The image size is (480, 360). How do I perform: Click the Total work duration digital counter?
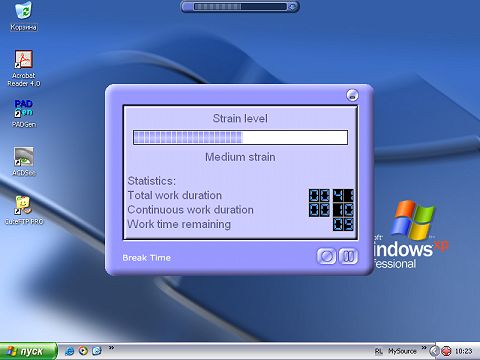(x=331, y=195)
